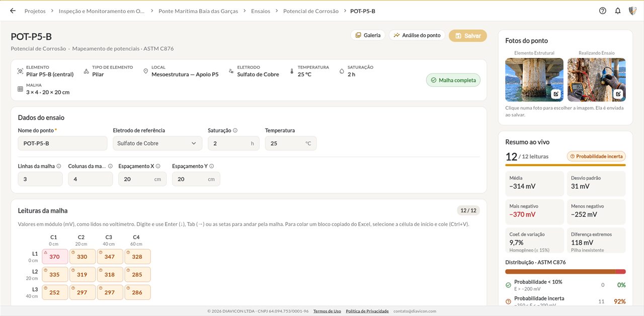Show info for Espaçamento Y

click(x=211, y=166)
